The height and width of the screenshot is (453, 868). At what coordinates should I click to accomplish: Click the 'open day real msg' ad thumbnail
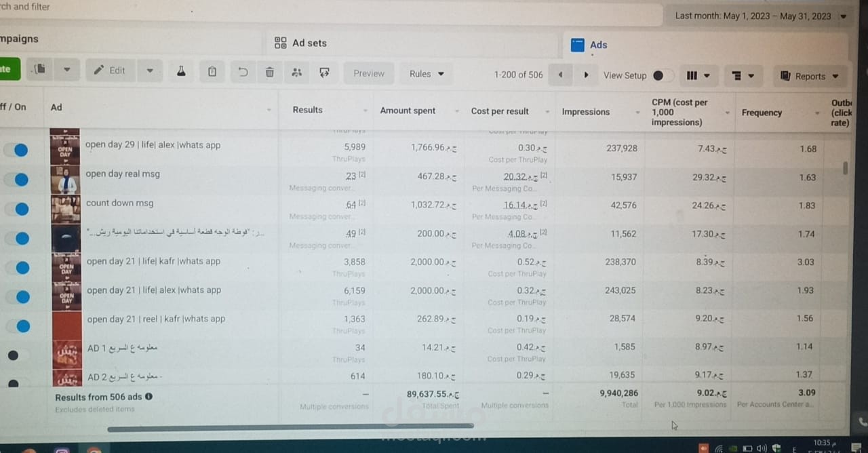coord(66,181)
